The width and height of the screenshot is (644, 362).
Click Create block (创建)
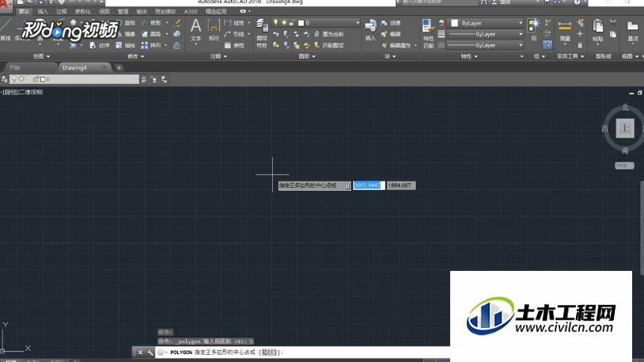(x=391, y=23)
